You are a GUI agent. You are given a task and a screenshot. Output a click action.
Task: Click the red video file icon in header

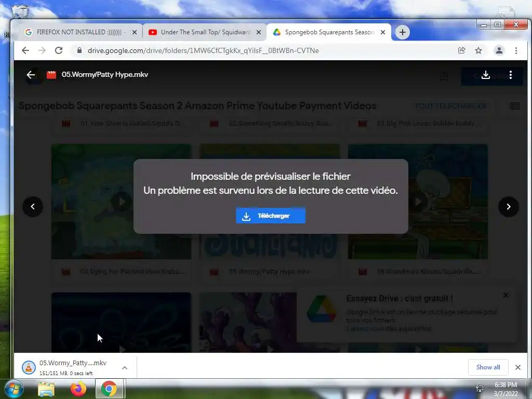[51, 75]
